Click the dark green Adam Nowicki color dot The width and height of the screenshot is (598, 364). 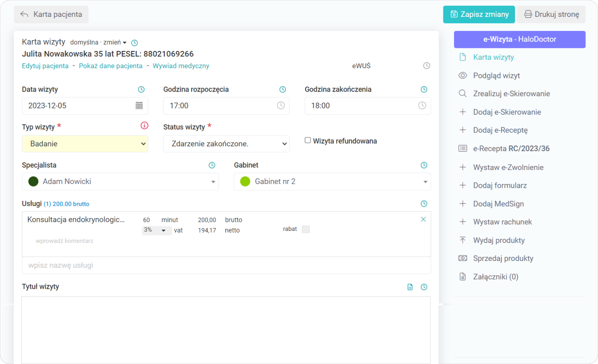coord(33,181)
